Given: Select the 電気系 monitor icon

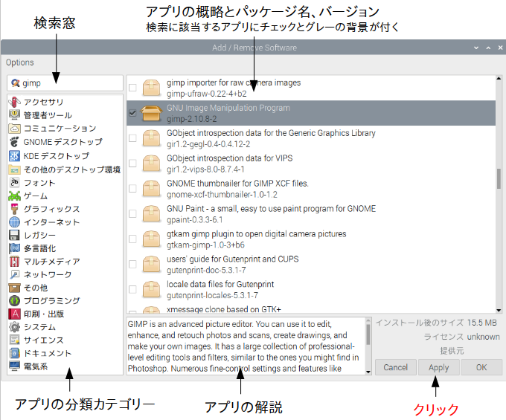Looking at the screenshot, I should click(x=15, y=366).
